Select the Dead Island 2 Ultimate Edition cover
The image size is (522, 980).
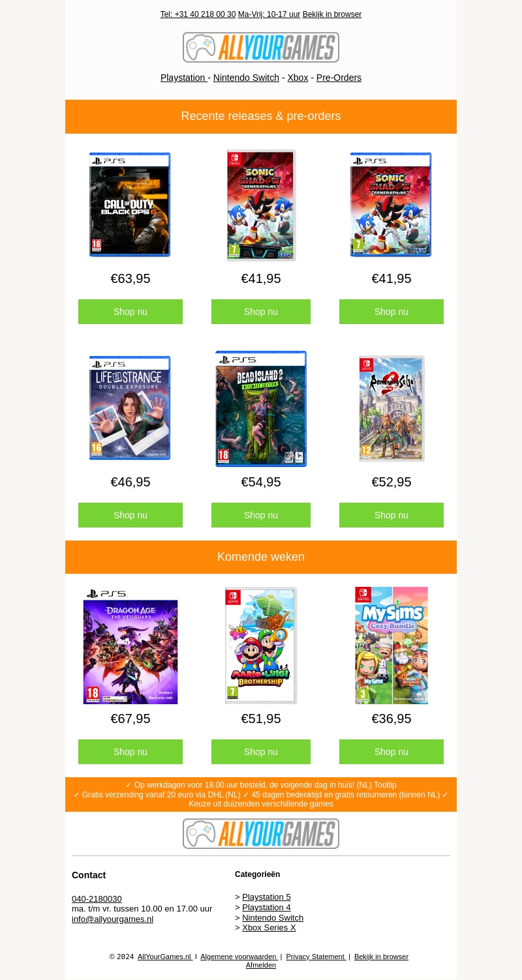click(x=261, y=409)
